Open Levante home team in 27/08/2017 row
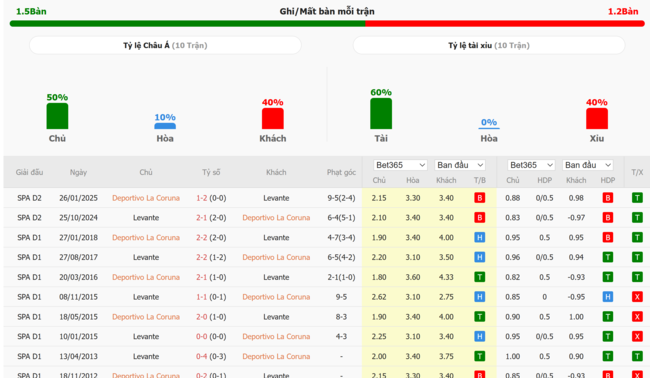The image size is (650, 378). click(x=146, y=257)
